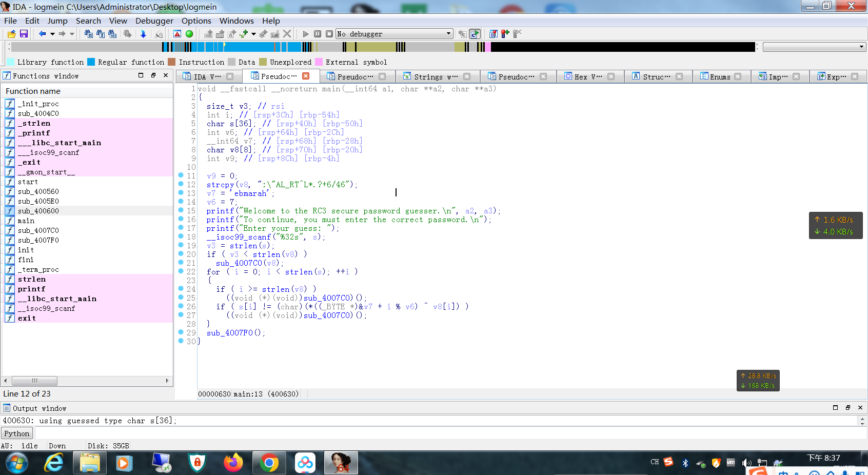Open the Debugger menu
The height and width of the screenshot is (475, 868).
[x=154, y=21]
